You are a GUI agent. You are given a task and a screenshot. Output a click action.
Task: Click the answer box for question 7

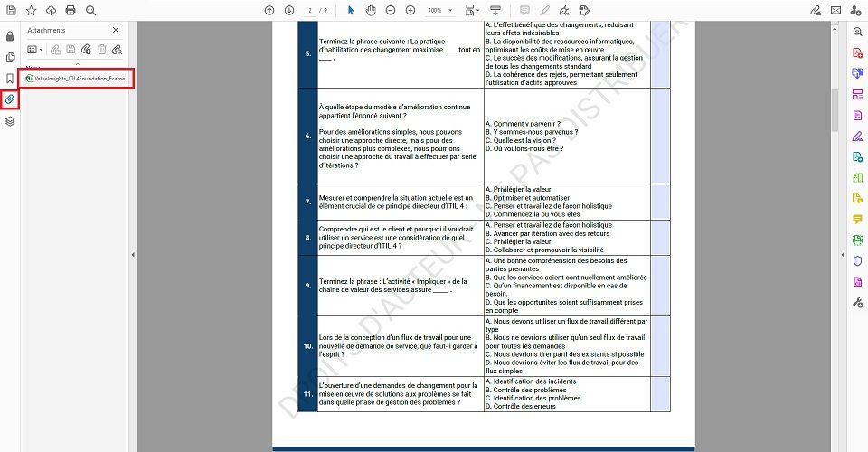tap(660, 202)
